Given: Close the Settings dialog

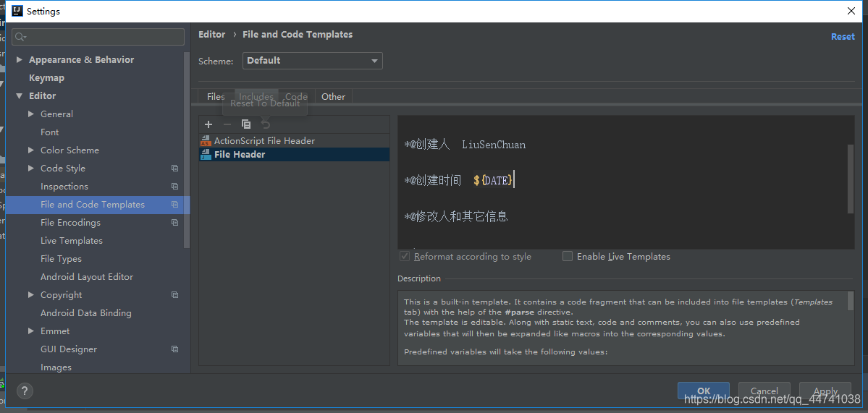Looking at the screenshot, I should [851, 11].
